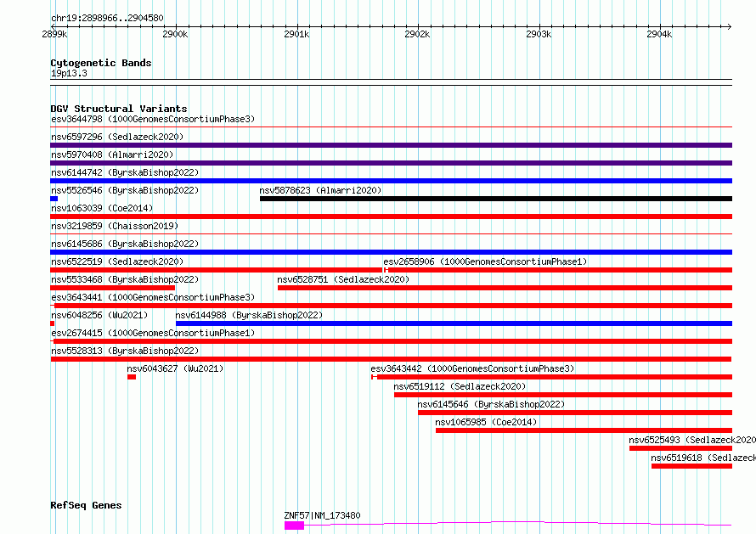Click the nsv5528313 (ByrskaBishop2022) label
This screenshot has height=534, width=756.
tap(125, 351)
